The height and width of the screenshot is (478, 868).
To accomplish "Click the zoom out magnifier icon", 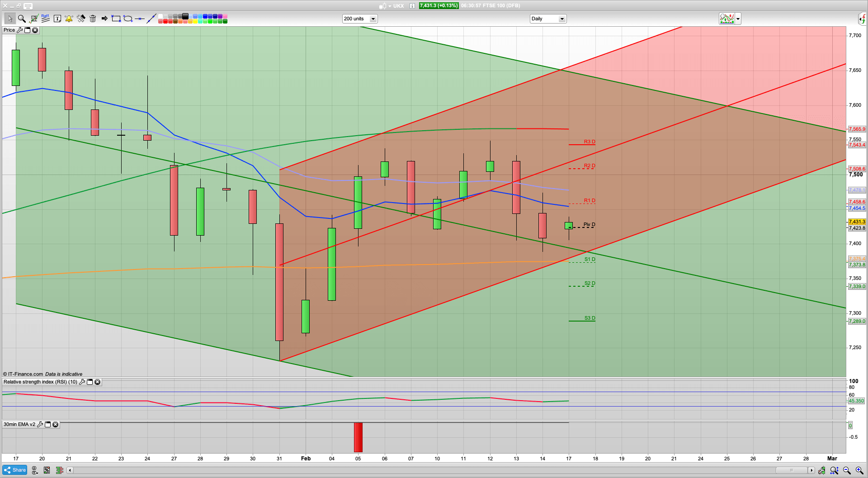I will pyautogui.click(x=847, y=471).
